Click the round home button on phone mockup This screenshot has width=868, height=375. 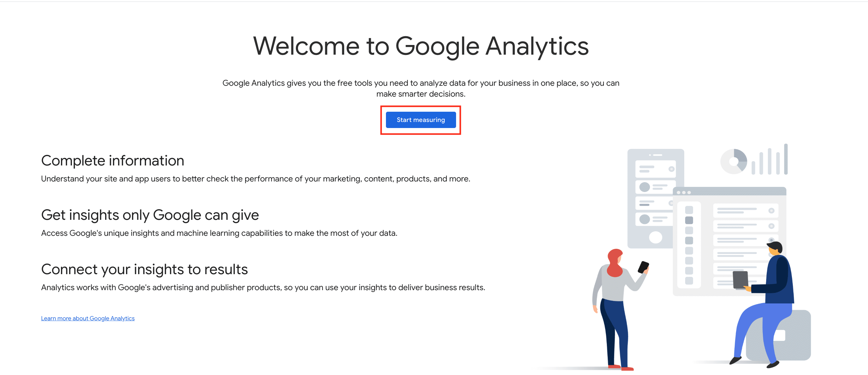[x=655, y=237]
